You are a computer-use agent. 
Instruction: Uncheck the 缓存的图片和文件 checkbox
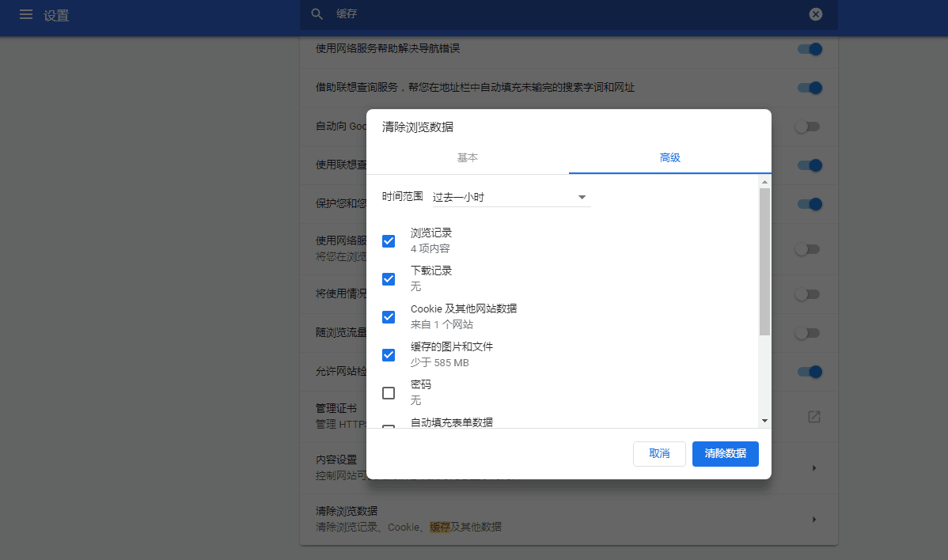pyautogui.click(x=389, y=354)
